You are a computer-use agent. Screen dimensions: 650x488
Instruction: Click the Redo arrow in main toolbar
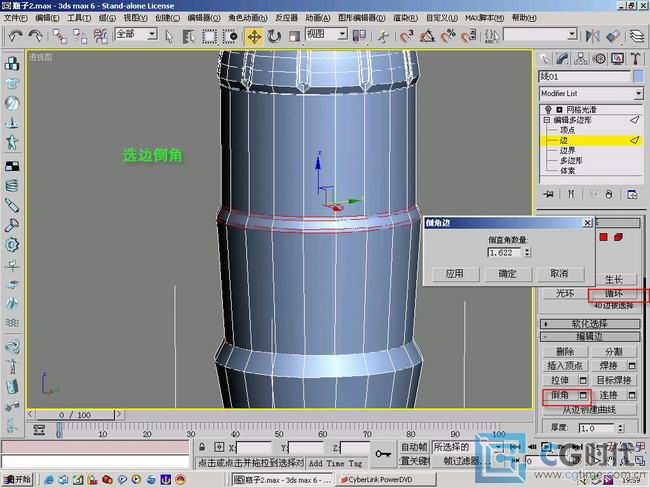[x=35, y=36]
